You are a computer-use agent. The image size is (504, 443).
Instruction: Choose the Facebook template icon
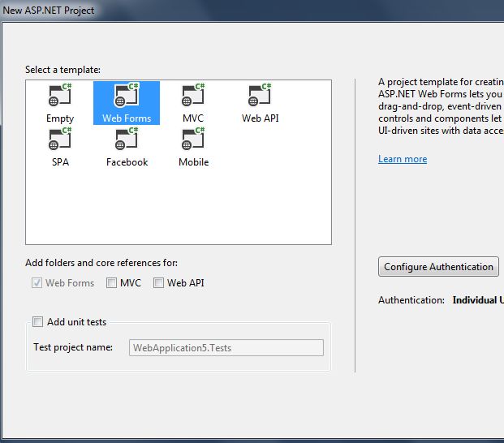pos(127,139)
